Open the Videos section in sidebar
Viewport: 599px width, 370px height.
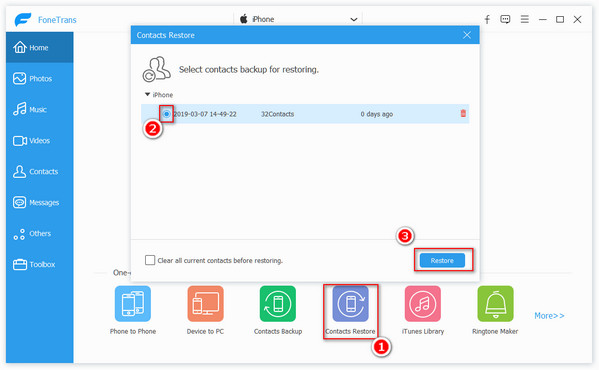click(x=39, y=141)
